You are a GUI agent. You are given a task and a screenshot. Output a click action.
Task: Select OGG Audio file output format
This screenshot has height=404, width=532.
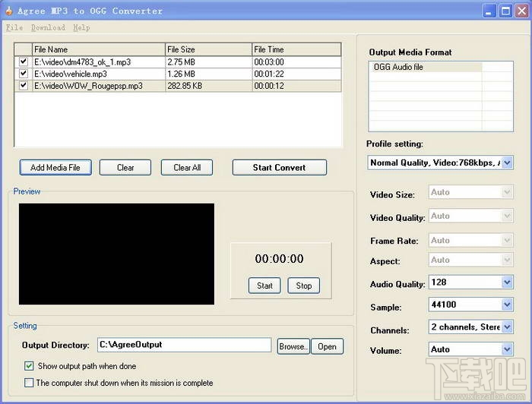426,67
